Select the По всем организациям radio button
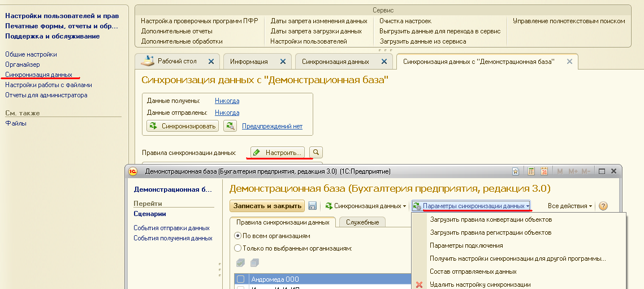Image resolution: width=644 pixels, height=289 pixels. click(x=237, y=236)
